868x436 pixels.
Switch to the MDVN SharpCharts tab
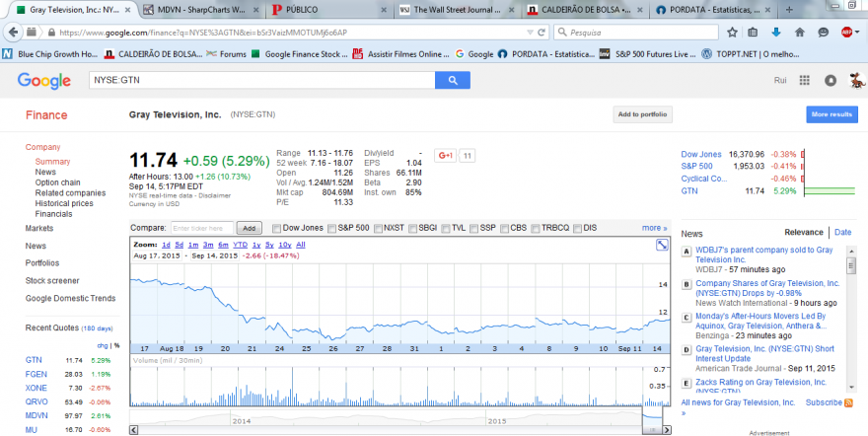[201, 10]
